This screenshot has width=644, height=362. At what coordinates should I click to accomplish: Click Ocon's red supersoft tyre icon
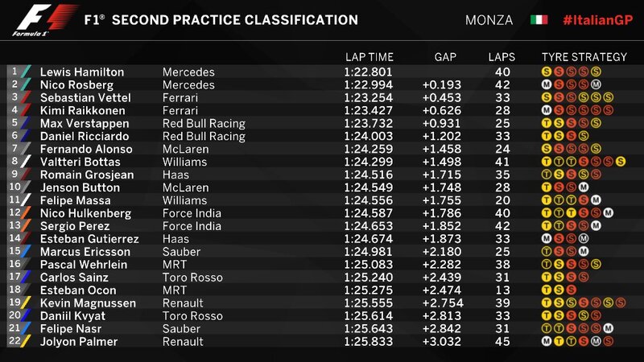pos(571,290)
